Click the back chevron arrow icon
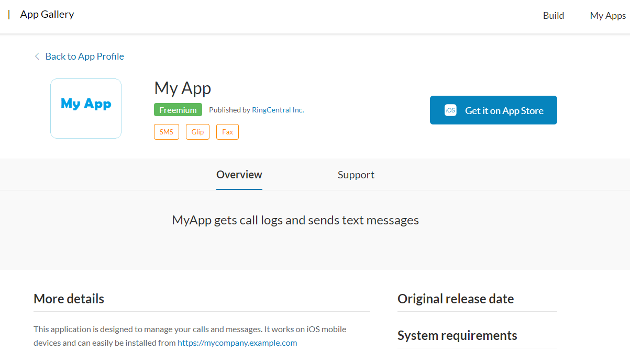Viewport: 630px width, 364px height. tap(37, 56)
